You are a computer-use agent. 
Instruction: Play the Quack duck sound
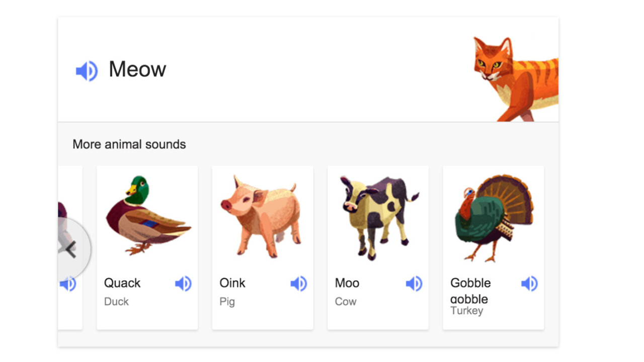tap(183, 284)
